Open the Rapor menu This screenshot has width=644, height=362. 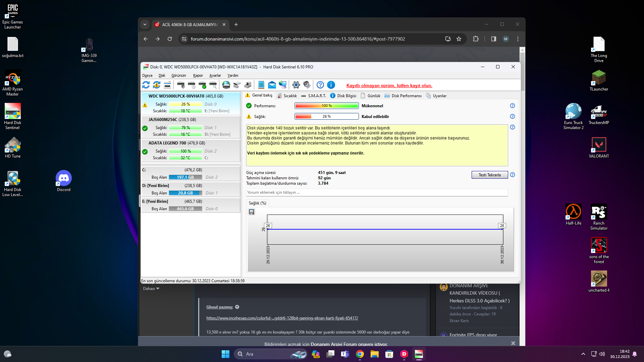tap(198, 75)
